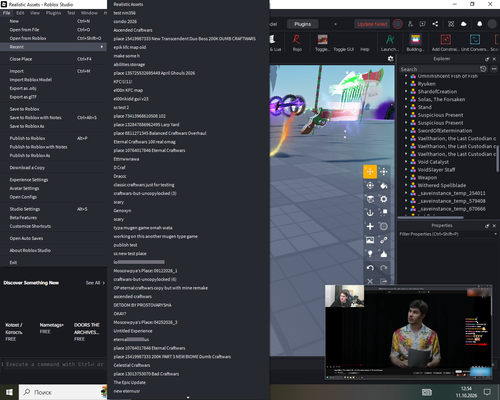
Task: Choose Download a Copy
Action: [x=53, y=168]
